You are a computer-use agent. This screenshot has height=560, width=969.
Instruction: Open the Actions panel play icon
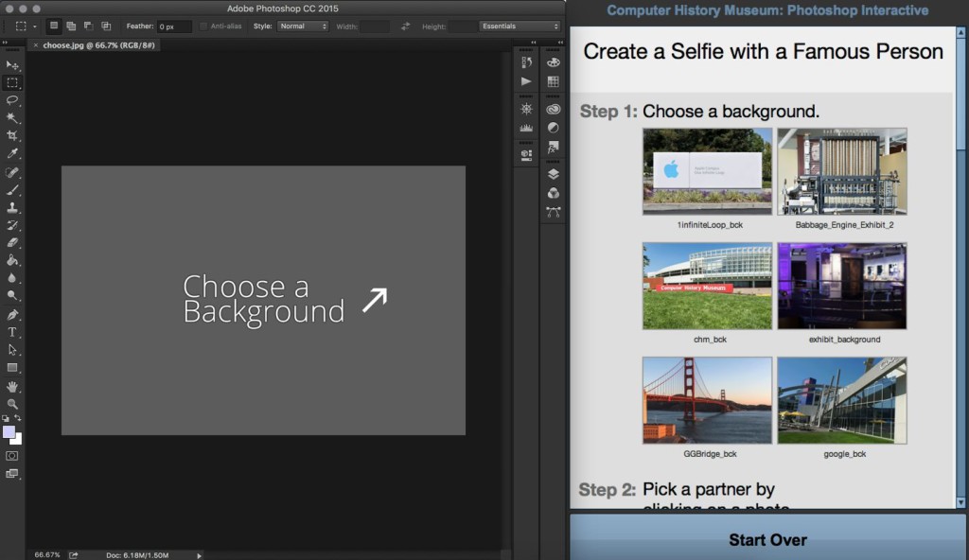click(526, 81)
